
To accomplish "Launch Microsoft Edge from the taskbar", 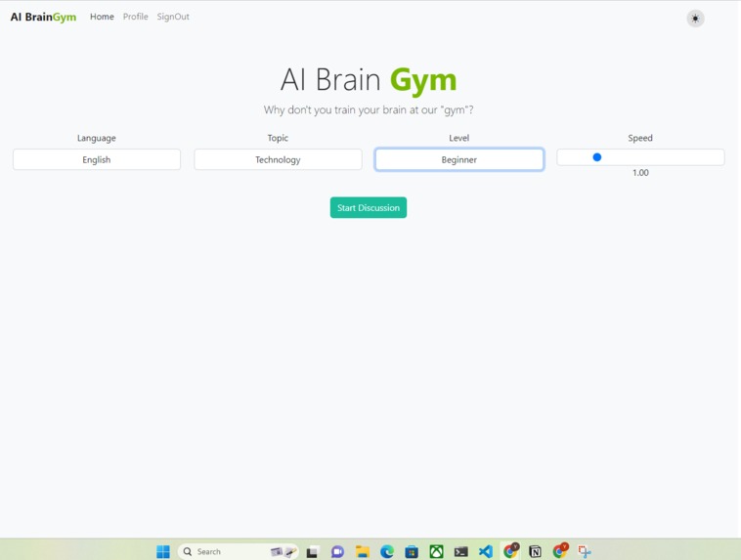I will 387,551.
